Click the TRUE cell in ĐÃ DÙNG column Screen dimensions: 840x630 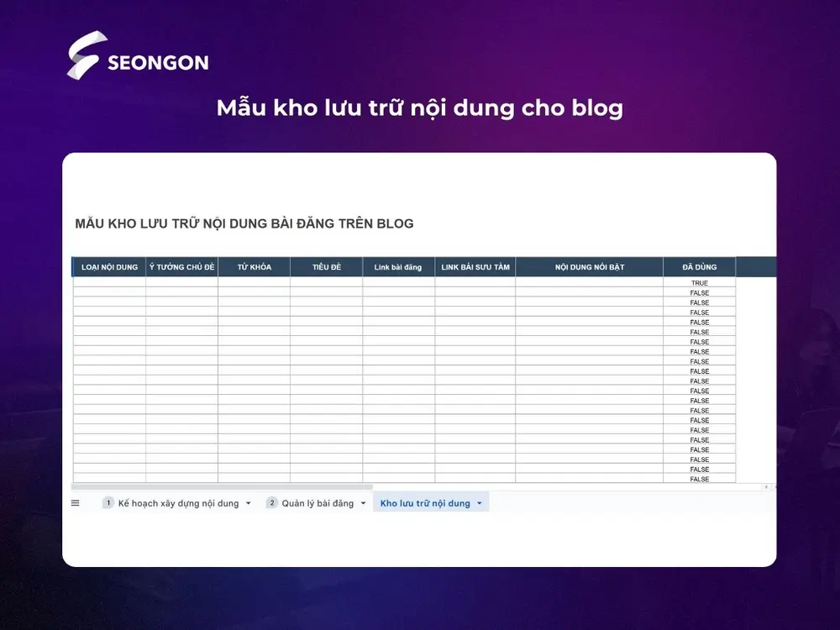(x=699, y=283)
